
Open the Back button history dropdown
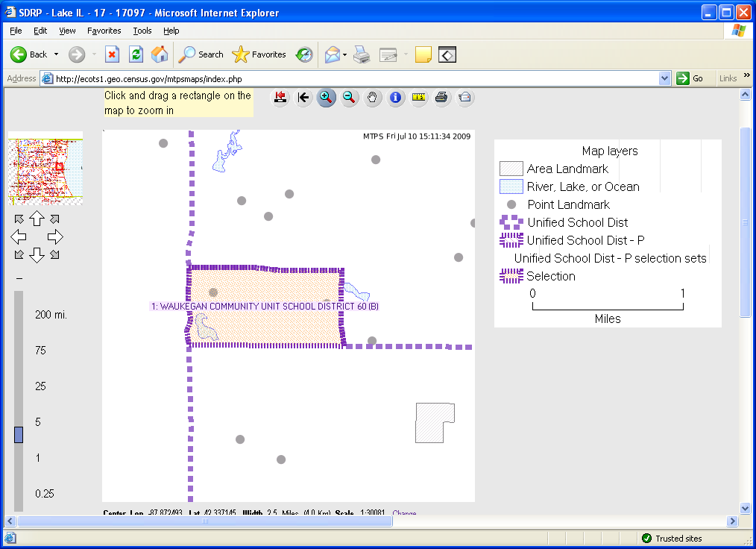[56, 54]
